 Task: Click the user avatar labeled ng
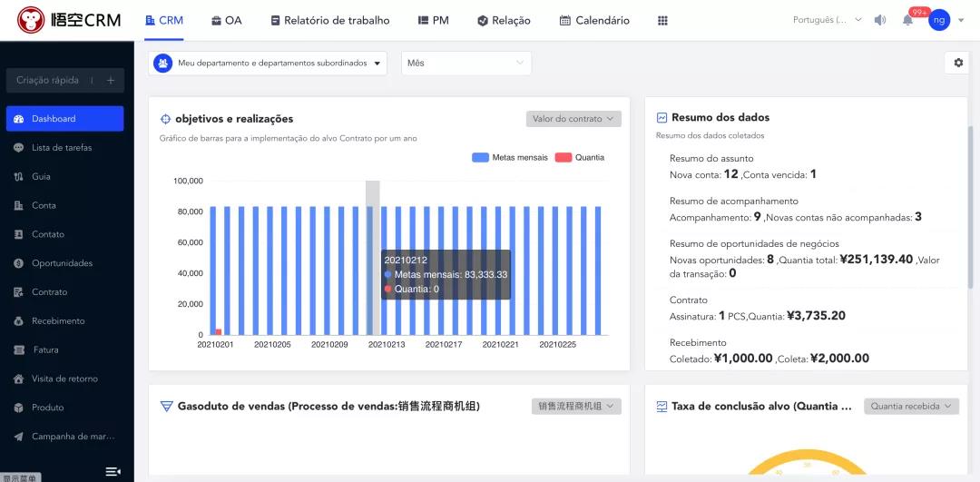(x=939, y=20)
